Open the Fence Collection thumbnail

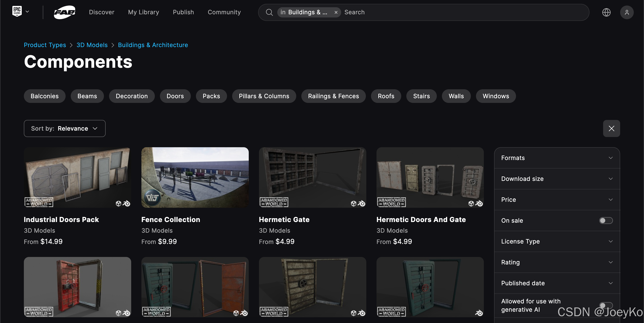tap(195, 177)
